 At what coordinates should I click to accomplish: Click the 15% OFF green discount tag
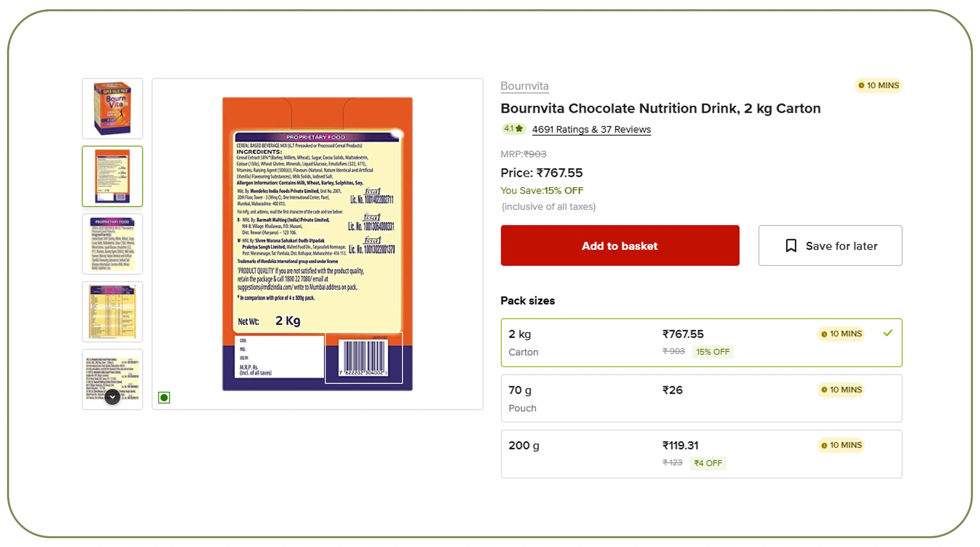713,352
